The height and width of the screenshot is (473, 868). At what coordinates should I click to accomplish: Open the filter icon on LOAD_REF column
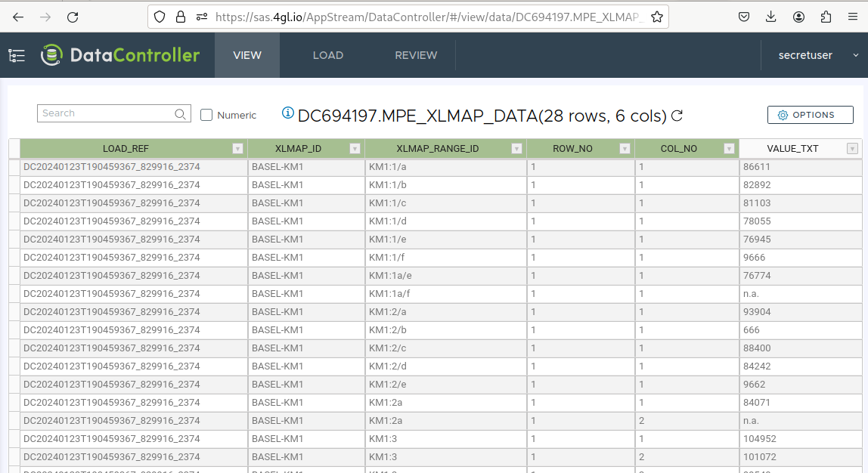tap(237, 148)
